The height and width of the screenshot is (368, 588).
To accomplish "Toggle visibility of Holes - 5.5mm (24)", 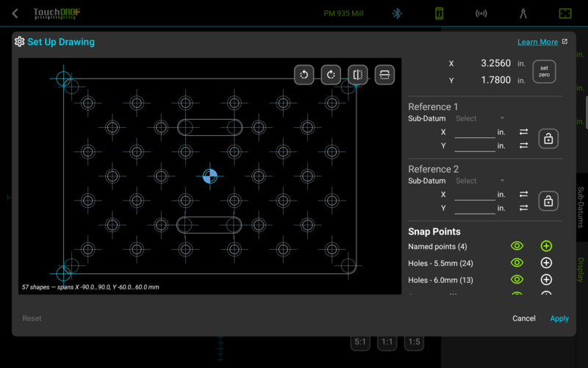I will coord(517,263).
